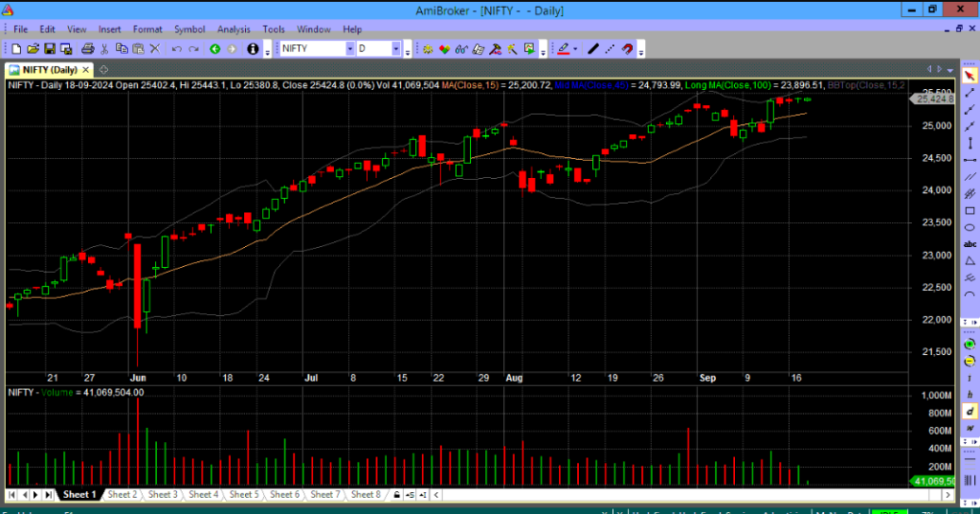Save the chart with the floppy disk icon
The image size is (980, 514).
[50, 49]
